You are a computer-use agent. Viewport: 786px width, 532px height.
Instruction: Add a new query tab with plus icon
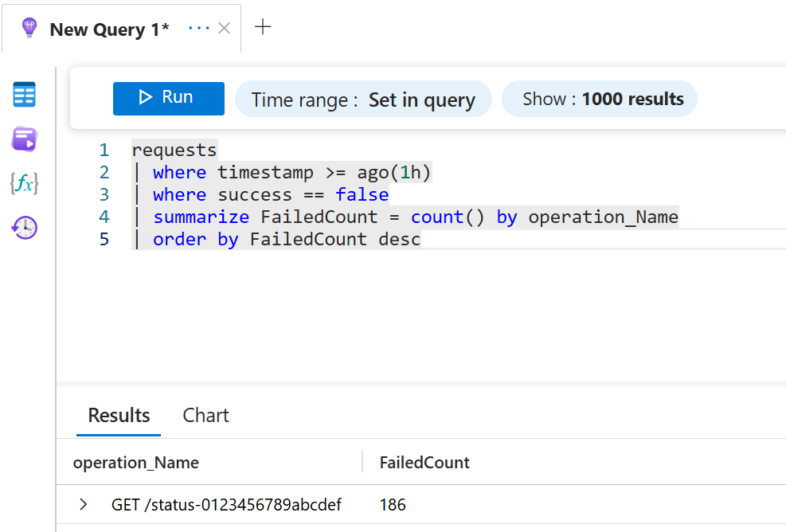click(x=263, y=27)
